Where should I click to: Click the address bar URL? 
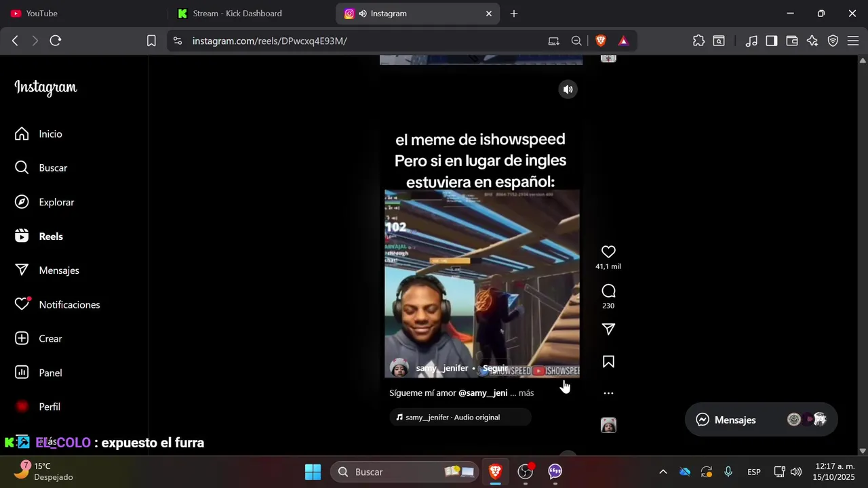click(269, 41)
